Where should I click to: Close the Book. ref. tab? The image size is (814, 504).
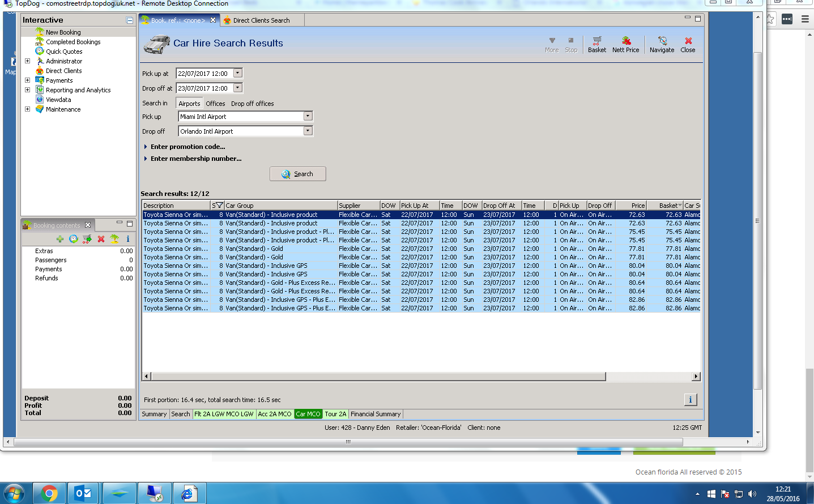click(213, 20)
